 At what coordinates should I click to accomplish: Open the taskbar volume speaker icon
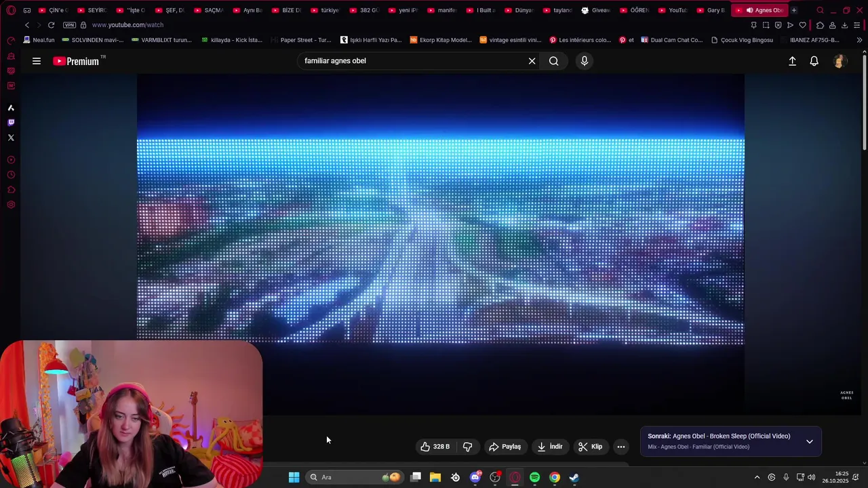point(812,477)
